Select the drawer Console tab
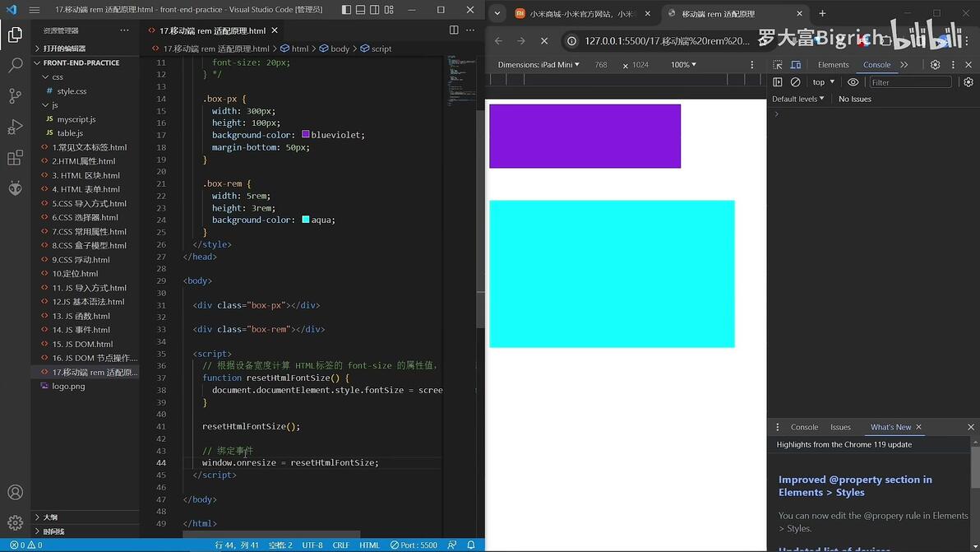 804,427
